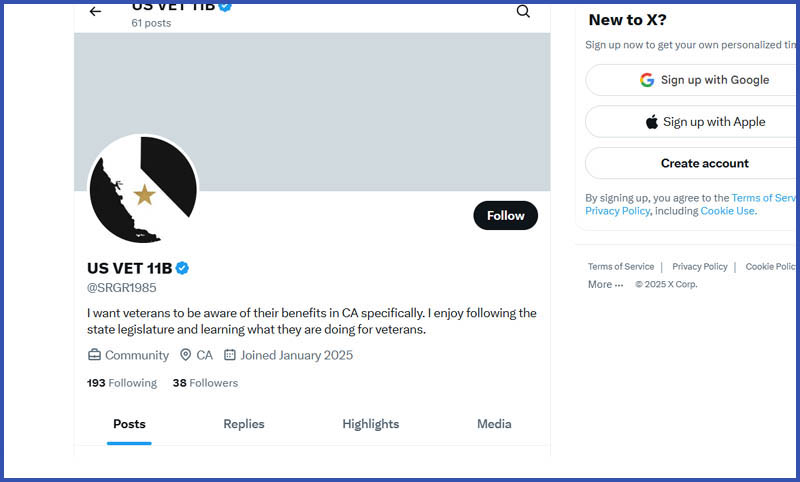
Task: Sign up with Apple
Action: click(692, 122)
